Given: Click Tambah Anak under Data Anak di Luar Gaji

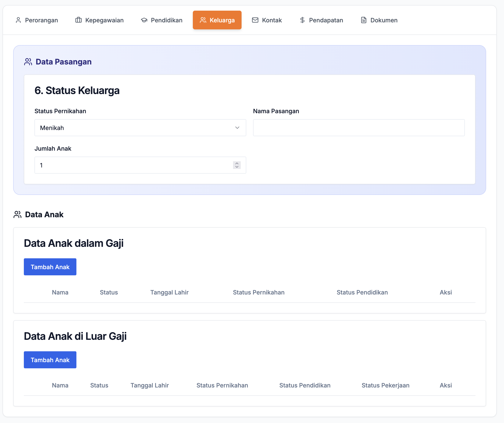Looking at the screenshot, I should (x=50, y=360).
